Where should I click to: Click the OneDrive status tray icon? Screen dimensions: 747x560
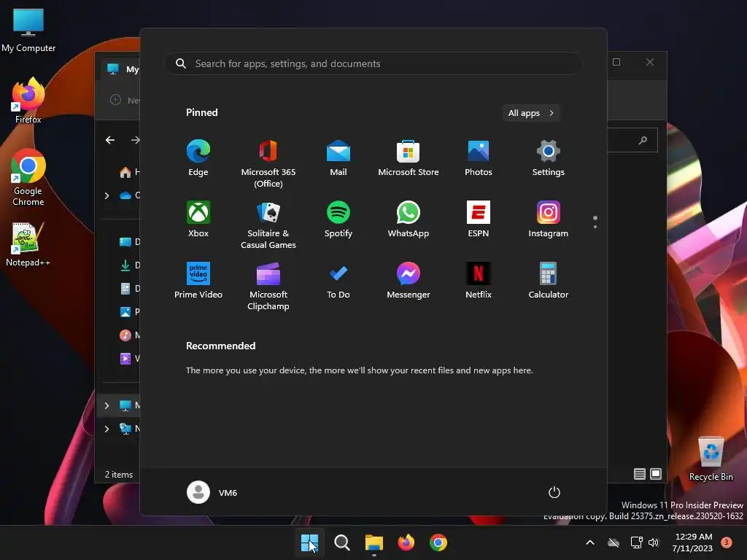pos(614,542)
